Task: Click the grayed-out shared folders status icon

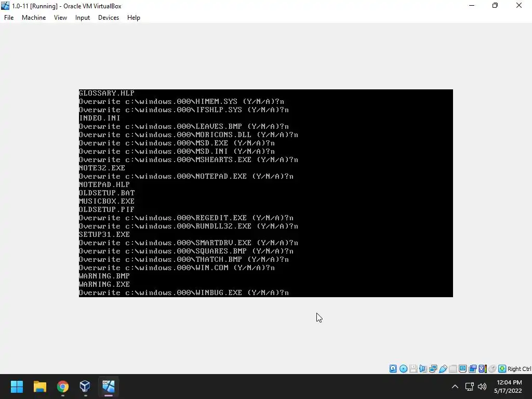Action: point(453,369)
